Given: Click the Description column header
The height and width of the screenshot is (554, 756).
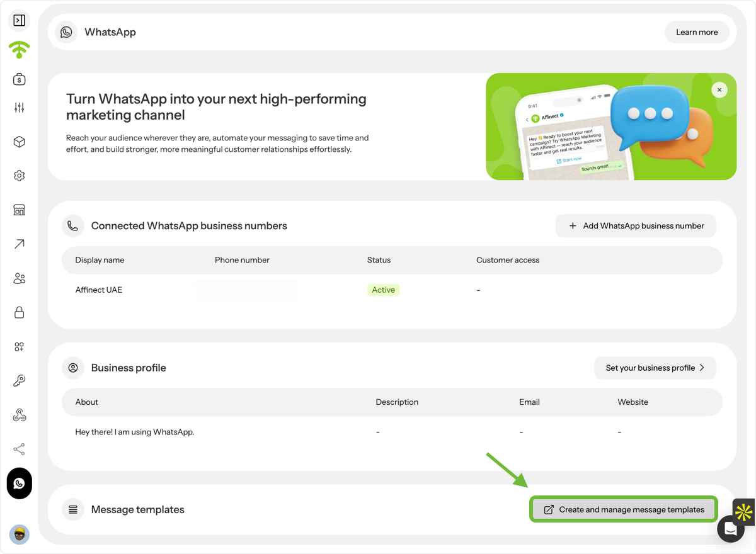Looking at the screenshot, I should coord(397,402).
